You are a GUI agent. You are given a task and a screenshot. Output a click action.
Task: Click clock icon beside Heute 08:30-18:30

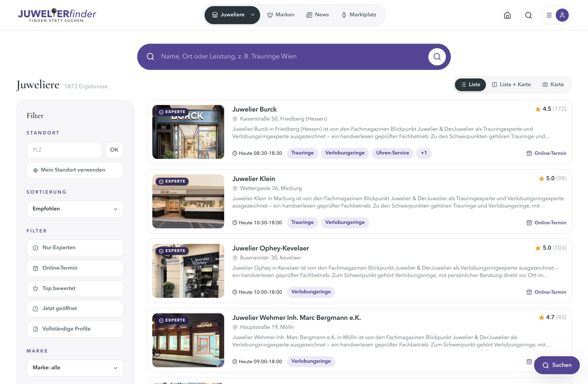(x=235, y=153)
